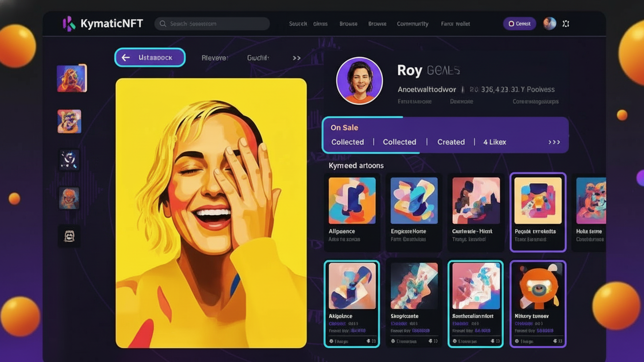This screenshot has height=362, width=644.
Task: Click the notification icon beside the avatar
Action: click(x=566, y=23)
